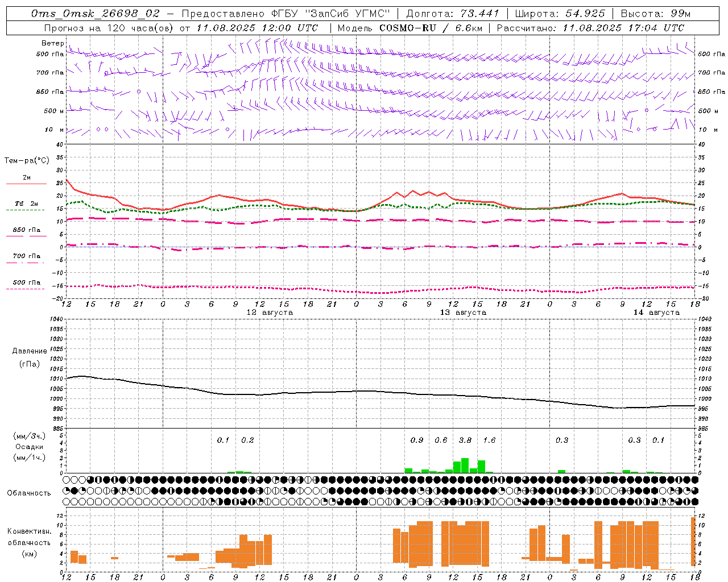
Task: Click the Рассчитано: 11.08.2025 17:04 UTC timestamp
Action: point(590,27)
